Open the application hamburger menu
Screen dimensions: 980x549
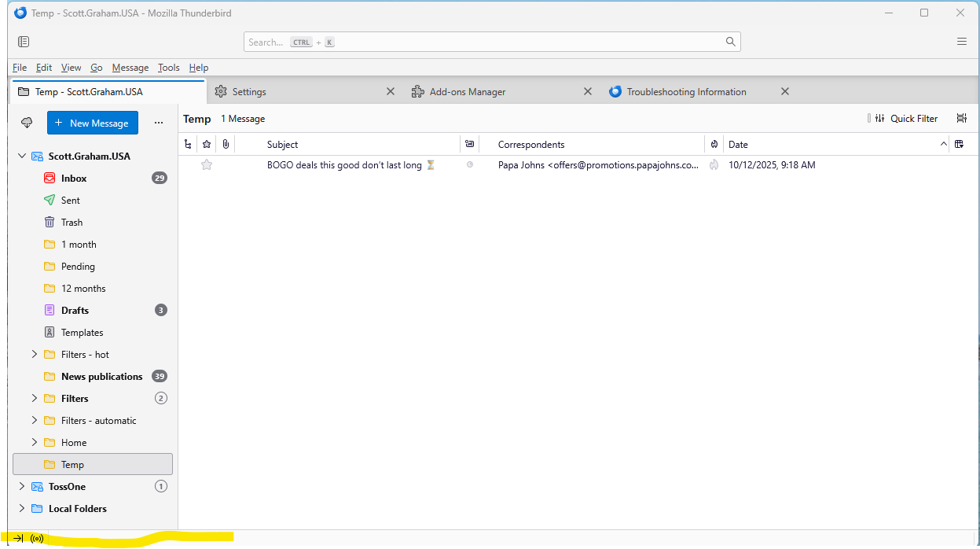point(961,42)
